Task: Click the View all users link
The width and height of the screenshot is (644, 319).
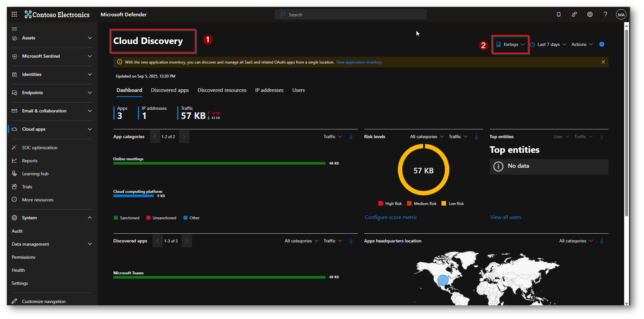Action: click(506, 217)
